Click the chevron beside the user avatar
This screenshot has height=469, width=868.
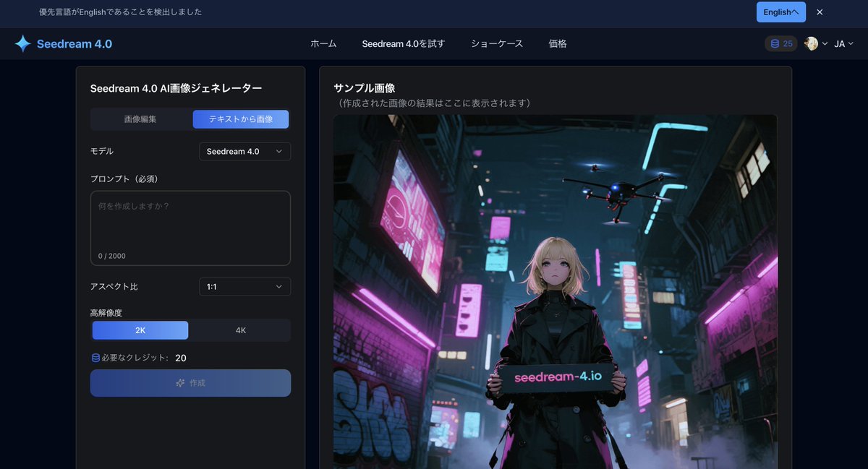825,44
